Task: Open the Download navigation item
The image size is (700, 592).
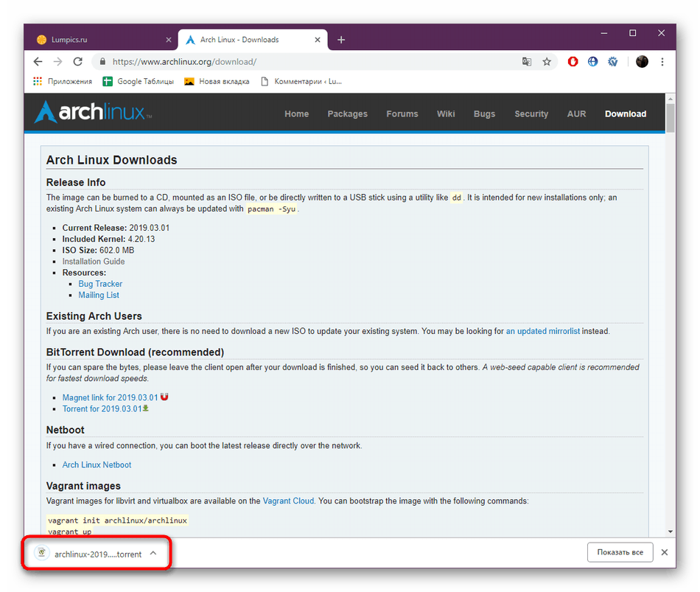Action: pos(626,114)
